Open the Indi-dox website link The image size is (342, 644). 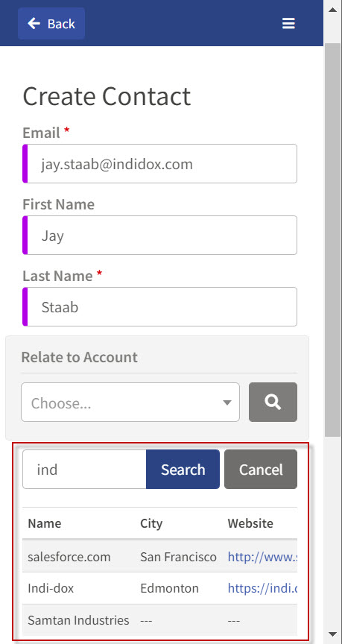[x=262, y=588]
